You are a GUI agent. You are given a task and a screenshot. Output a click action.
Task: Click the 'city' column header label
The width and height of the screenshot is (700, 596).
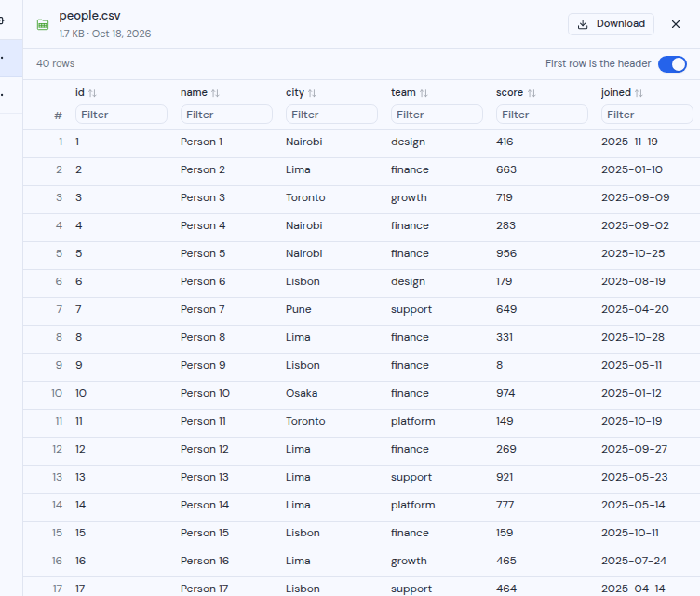(x=295, y=92)
